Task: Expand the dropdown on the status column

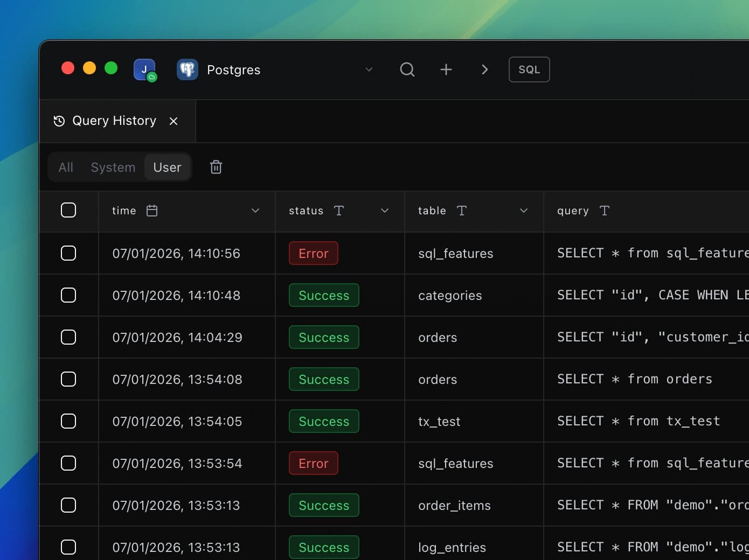Action: pyautogui.click(x=384, y=211)
